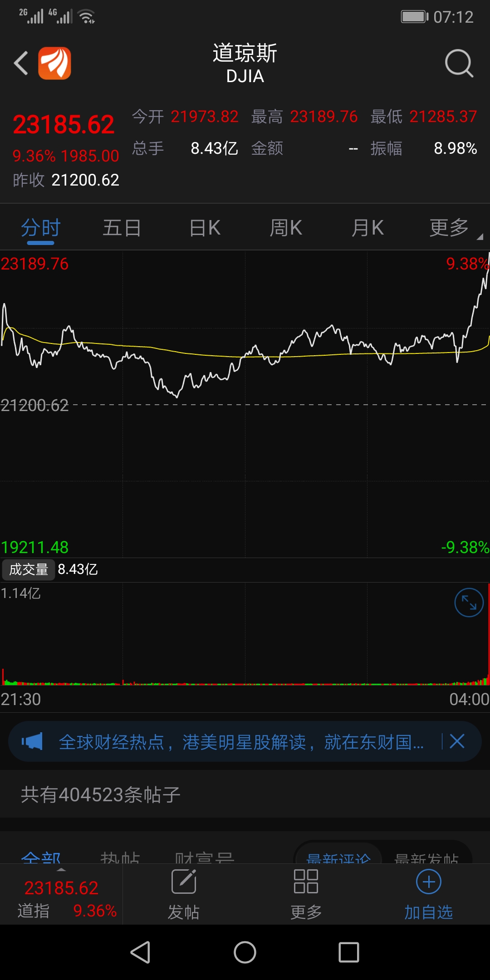This screenshot has width=490, height=980.
Task: Tap the current price 23185.62
Action: [64, 125]
